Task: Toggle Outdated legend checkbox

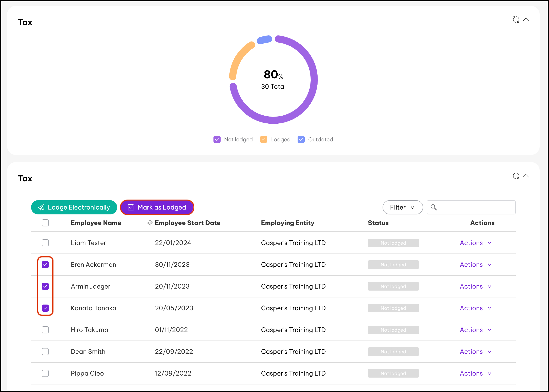Action: tap(301, 139)
